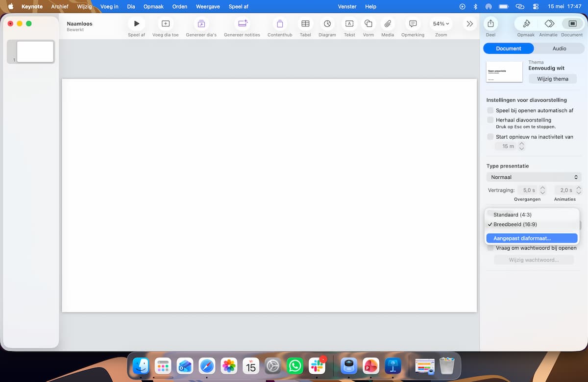Enable Start opnieuw na inactiviteit checkbox
This screenshot has height=382, width=588.
coord(490,137)
